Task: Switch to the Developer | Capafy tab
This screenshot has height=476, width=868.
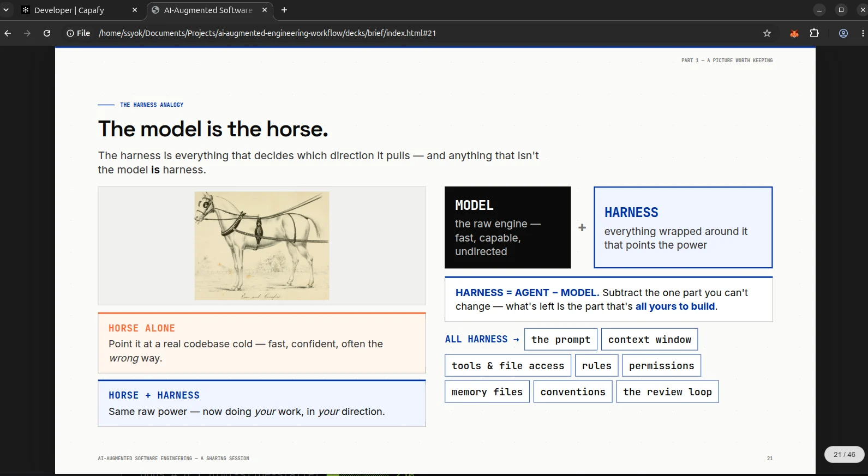Action: (x=80, y=10)
